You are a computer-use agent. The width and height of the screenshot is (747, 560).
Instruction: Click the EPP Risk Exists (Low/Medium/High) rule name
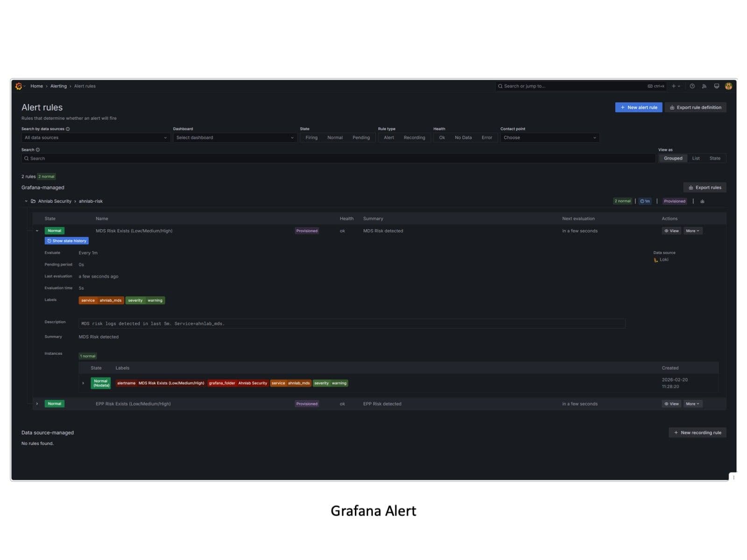[x=133, y=404]
